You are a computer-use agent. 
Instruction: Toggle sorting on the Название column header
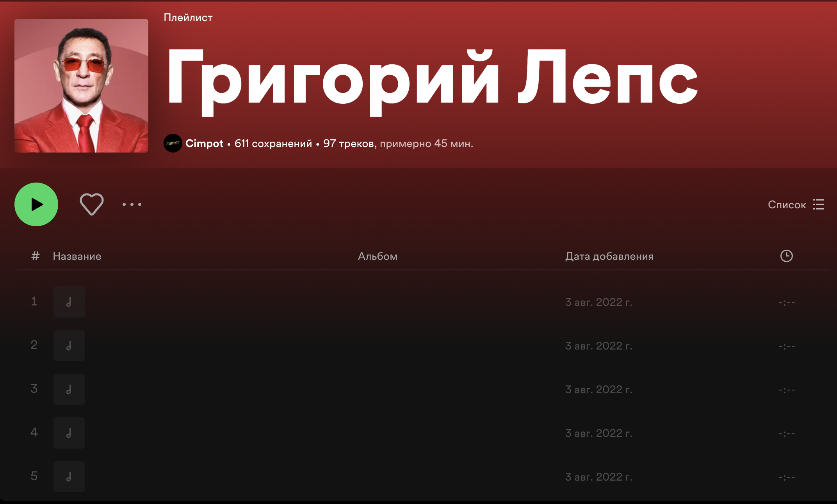tap(77, 256)
